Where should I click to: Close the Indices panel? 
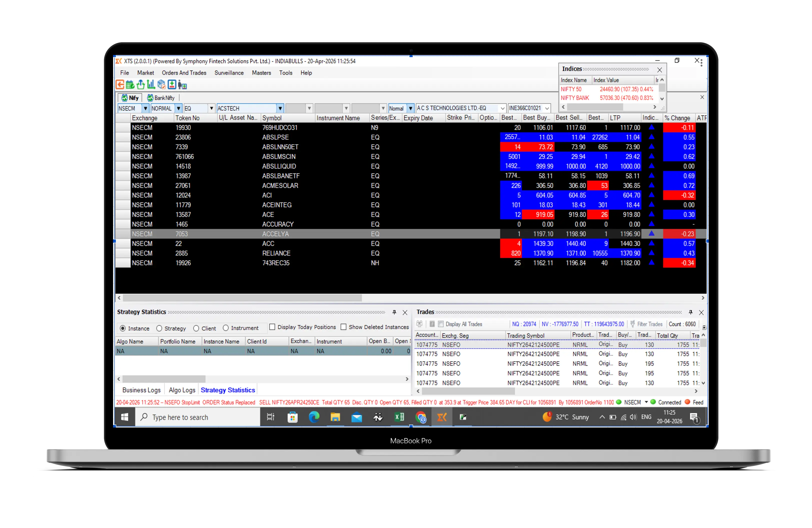coord(659,69)
